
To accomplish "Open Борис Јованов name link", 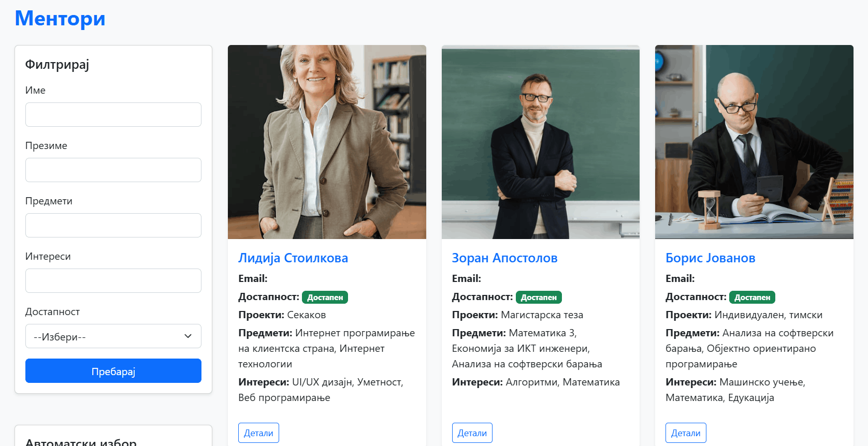I will tap(710, 258).
